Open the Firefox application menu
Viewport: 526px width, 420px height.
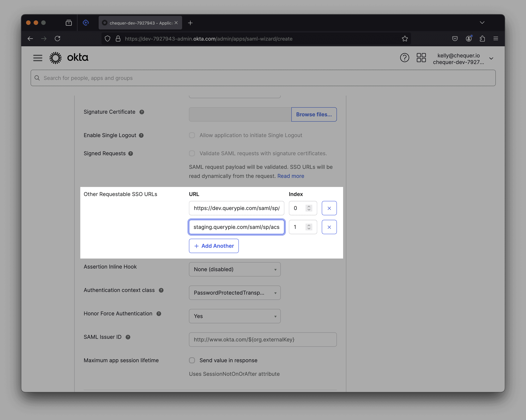496,39
